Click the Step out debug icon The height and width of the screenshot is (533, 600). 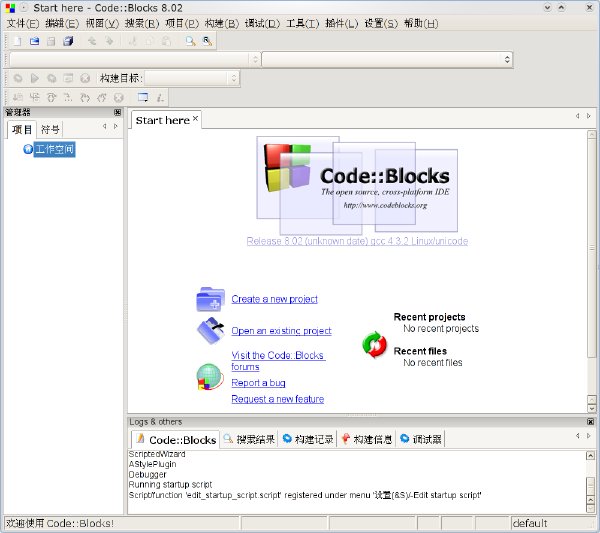tap(102, 98)
